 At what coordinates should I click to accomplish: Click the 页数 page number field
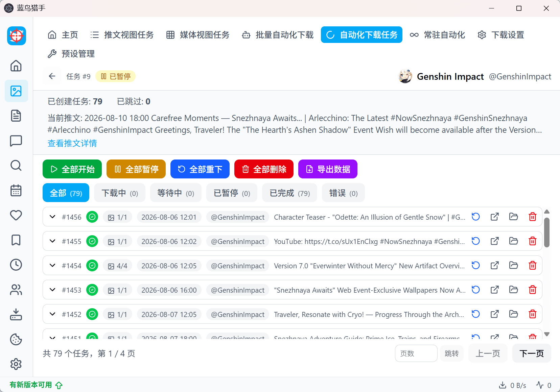pos(416,353)
